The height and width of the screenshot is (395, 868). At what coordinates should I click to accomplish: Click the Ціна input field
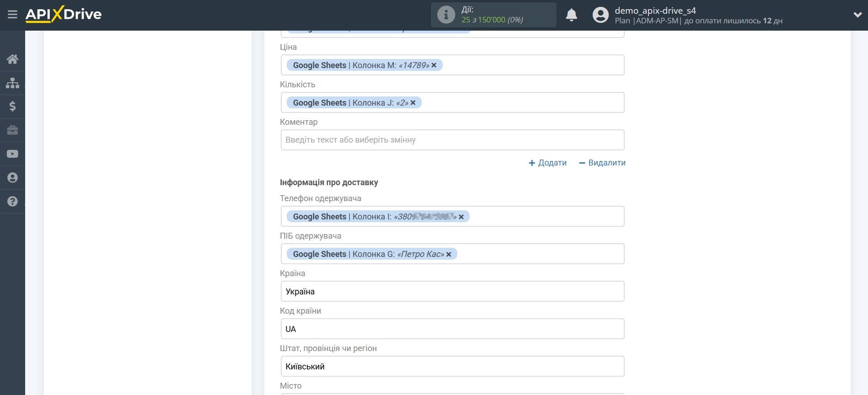[452, 65]
